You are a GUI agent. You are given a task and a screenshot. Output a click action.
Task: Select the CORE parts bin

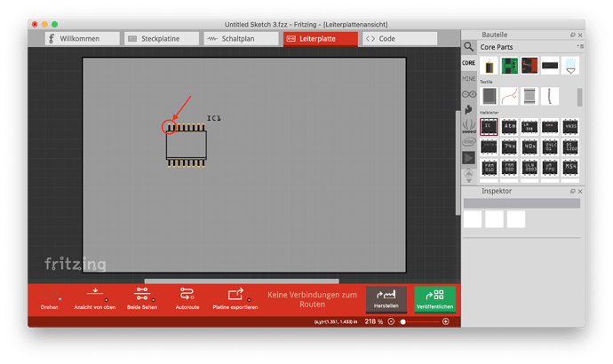tap(468, 63)
